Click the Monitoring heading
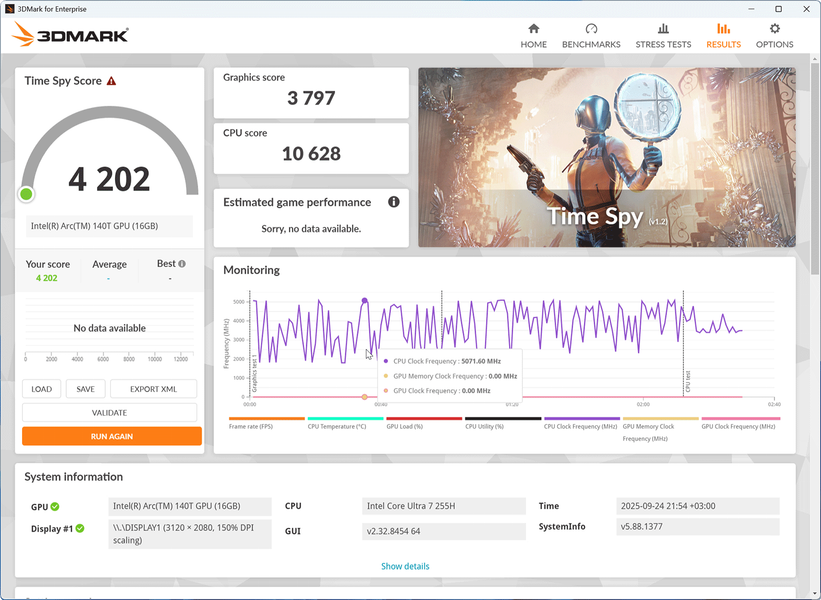This screenshot has width=821, height=600. point(251,270)
